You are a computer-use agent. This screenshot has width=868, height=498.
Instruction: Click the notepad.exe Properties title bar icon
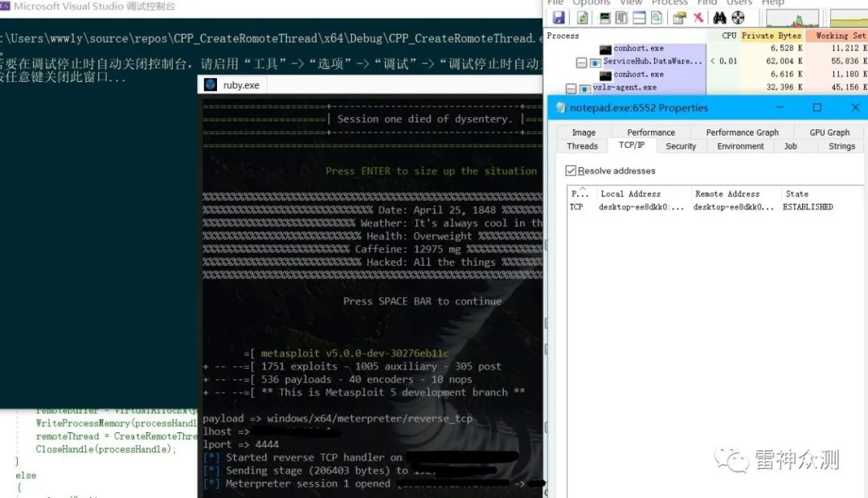[561, 108]
